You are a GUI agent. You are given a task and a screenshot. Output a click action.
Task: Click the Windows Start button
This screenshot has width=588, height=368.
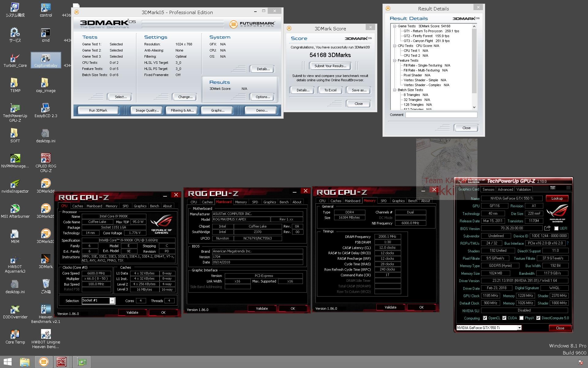tap(7, 362)
